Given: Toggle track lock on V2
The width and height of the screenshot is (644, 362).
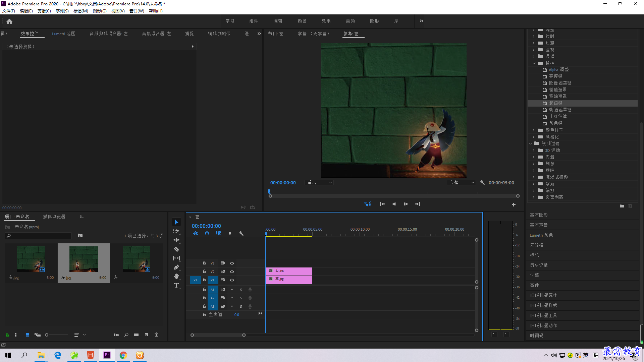Looking at the screenshot, I should [204, 271].
